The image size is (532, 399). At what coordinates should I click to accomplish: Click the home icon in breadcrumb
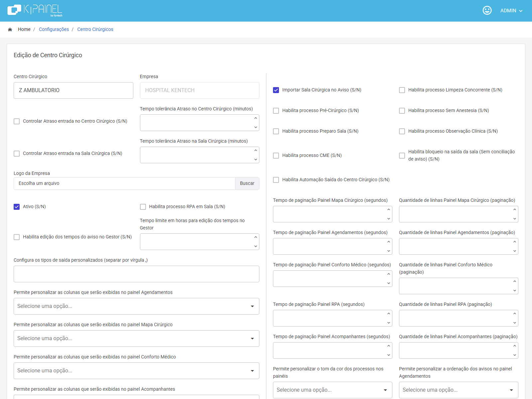click(10, 30)
